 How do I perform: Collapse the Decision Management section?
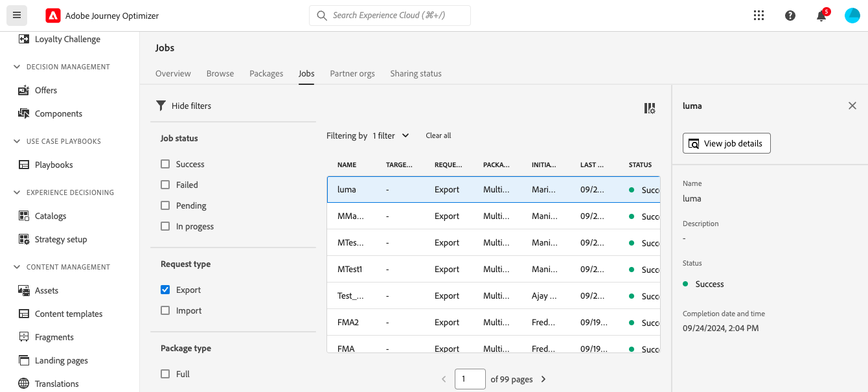(17, 67)
